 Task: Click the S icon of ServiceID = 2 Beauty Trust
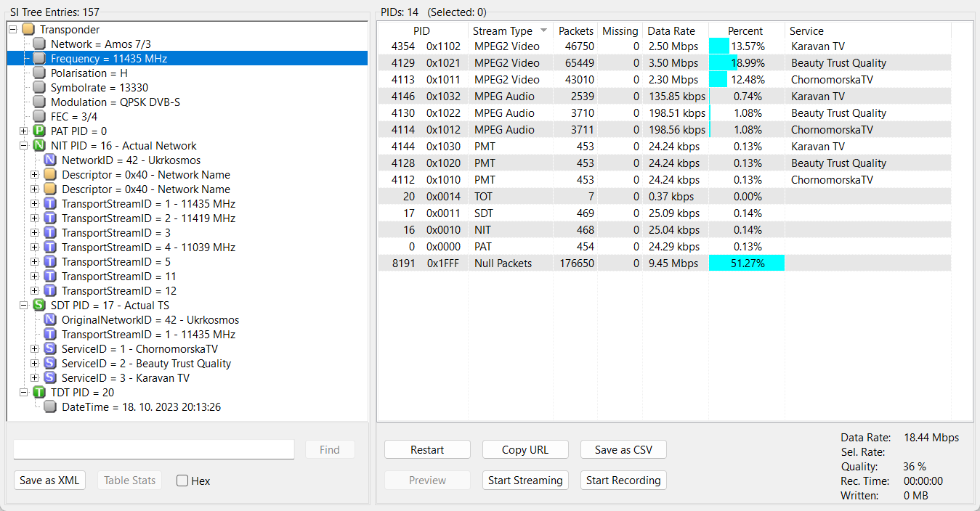point(49,364)
